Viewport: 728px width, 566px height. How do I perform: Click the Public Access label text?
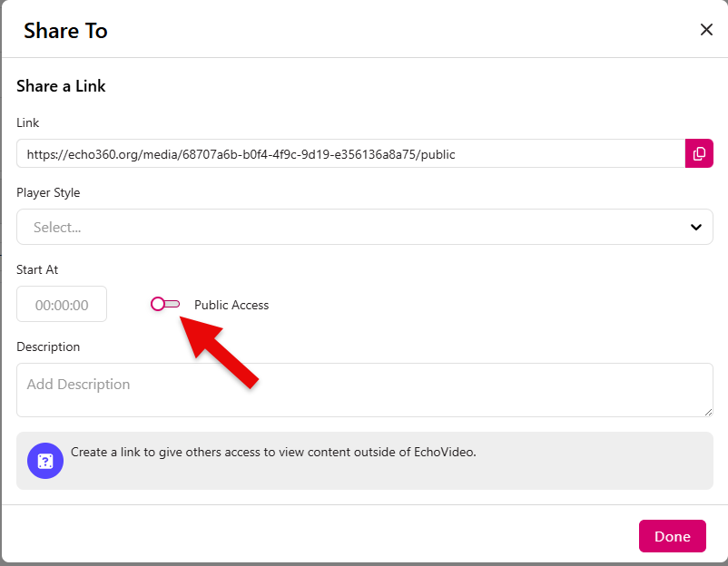click(231, 305)
